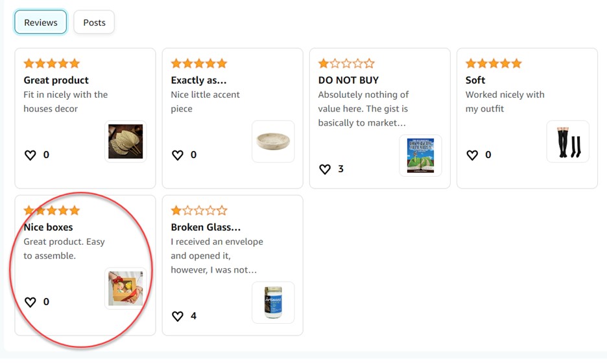This screenshot has width=607, height=364.
Task: Open the gold leaf decor product thumbnail
Action: tap(126, 141)
